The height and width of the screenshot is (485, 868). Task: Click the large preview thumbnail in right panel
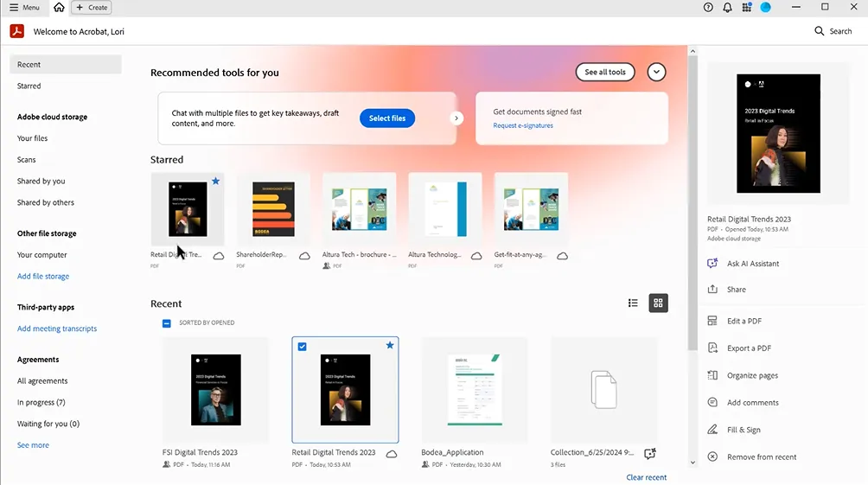(778, 133)
